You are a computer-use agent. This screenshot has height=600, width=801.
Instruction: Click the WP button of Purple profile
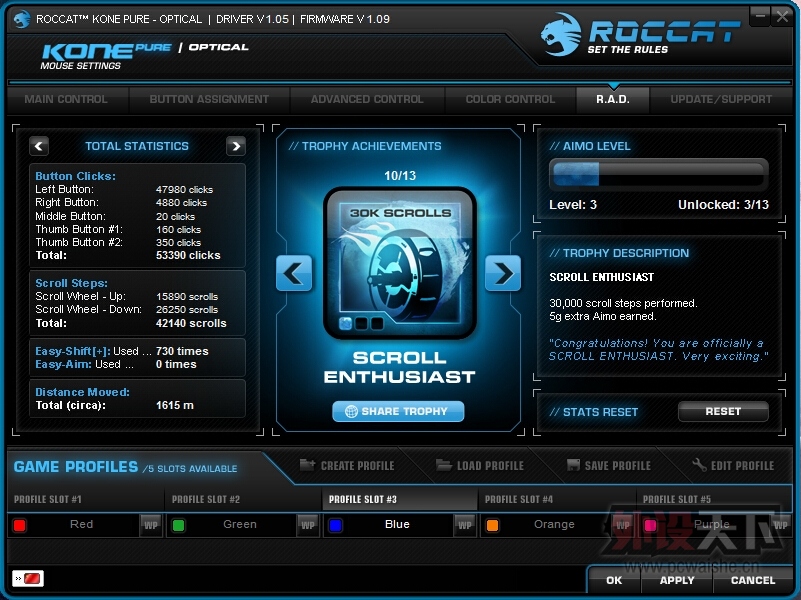[781, 525]
